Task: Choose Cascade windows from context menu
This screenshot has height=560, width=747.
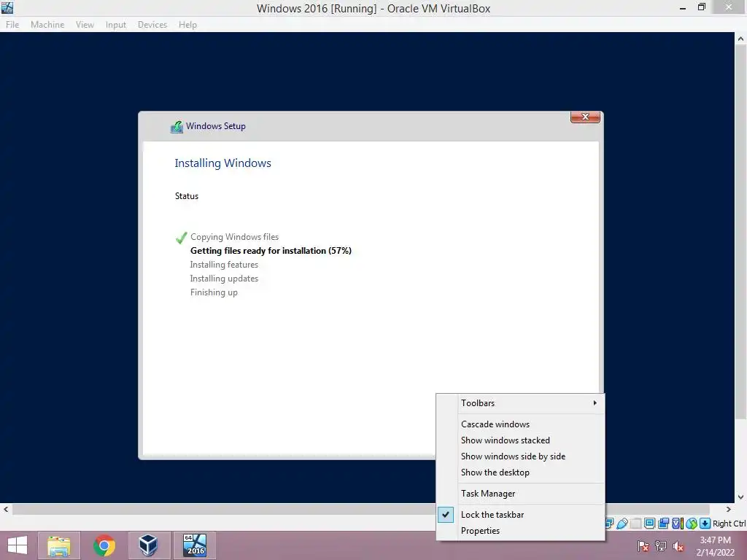Action: pyautogui.click(x=520, y=424)
